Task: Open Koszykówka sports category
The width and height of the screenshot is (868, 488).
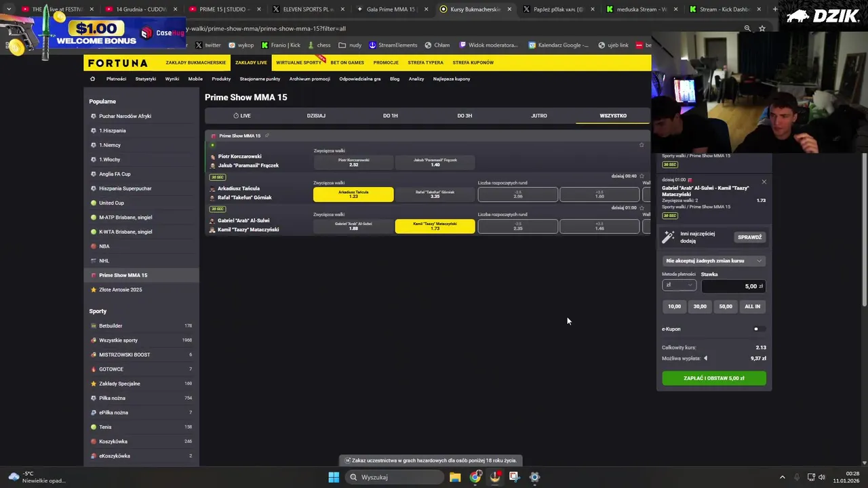Action: (x=141, y=441)
